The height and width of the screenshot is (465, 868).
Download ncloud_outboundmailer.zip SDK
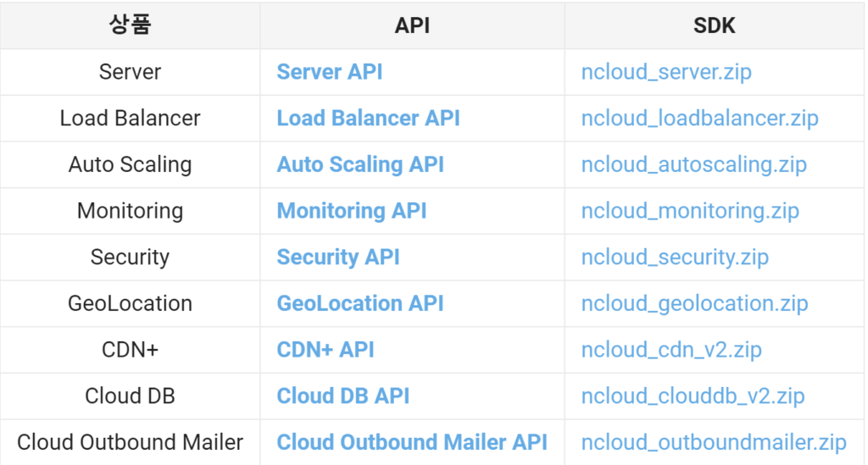click(714, 442)
